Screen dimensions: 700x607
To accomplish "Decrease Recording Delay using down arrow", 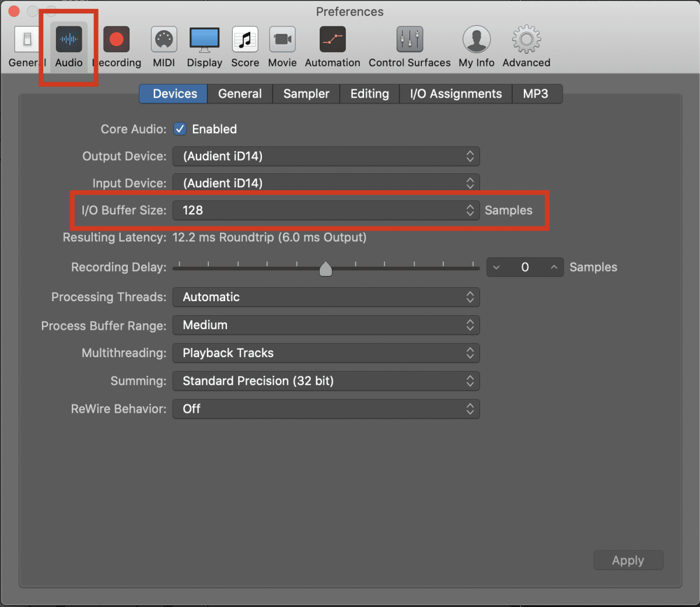I will click(496, 267).
